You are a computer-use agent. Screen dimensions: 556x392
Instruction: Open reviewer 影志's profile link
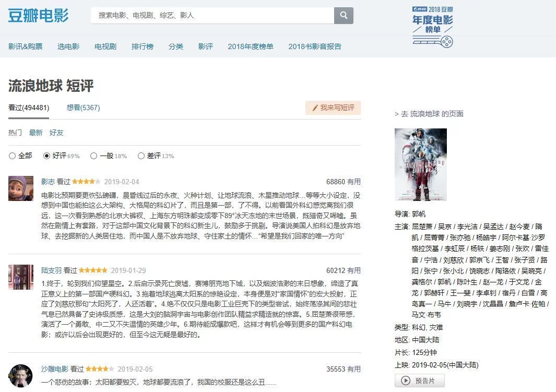click(48, 182)
